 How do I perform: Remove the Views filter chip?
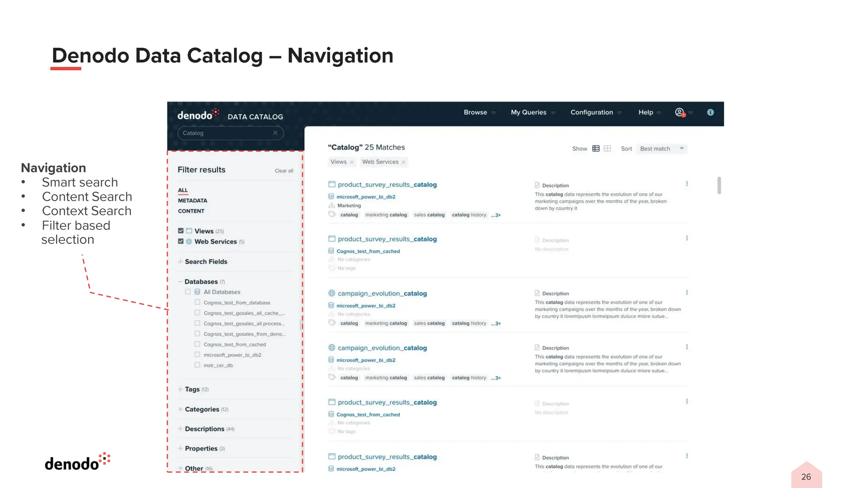352,162
